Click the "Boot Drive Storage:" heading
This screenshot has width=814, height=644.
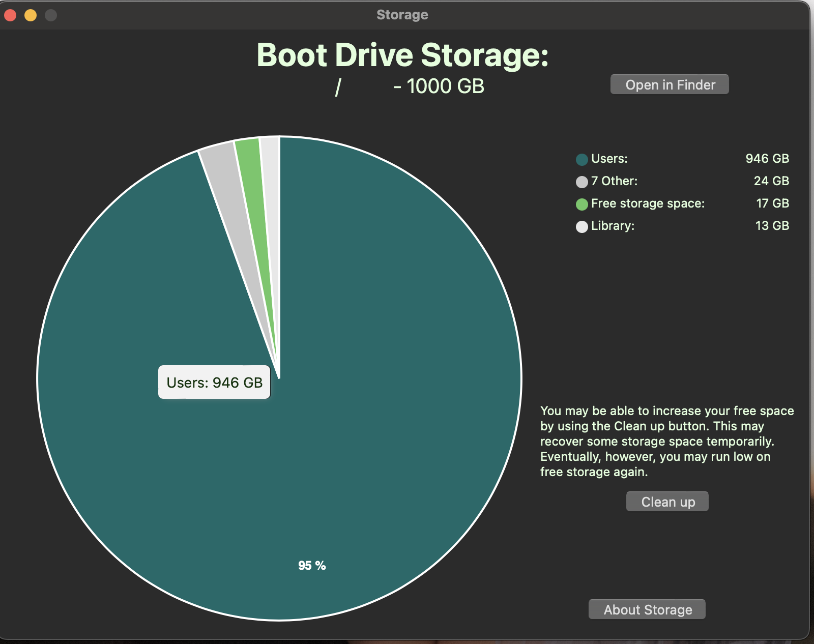point(402,55)
